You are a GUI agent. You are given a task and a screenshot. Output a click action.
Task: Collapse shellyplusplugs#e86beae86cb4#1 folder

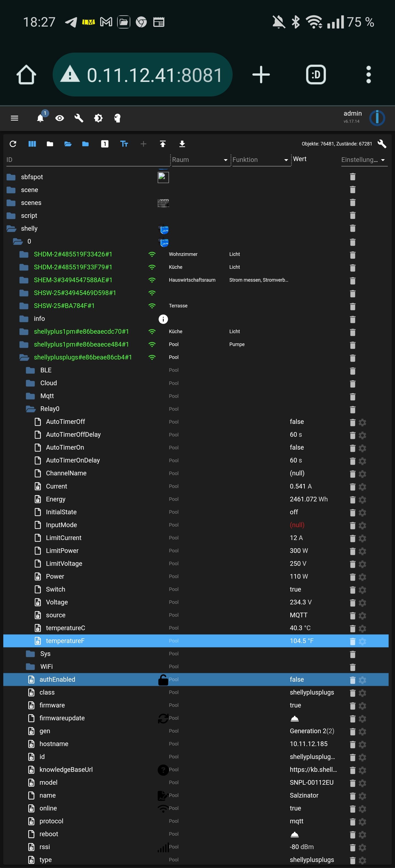point(24,357)
